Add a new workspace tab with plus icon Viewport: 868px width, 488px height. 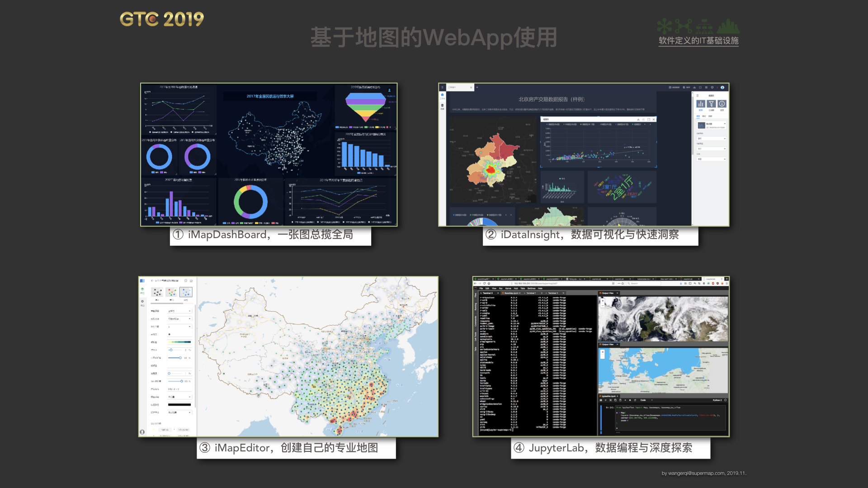[477, 87]
